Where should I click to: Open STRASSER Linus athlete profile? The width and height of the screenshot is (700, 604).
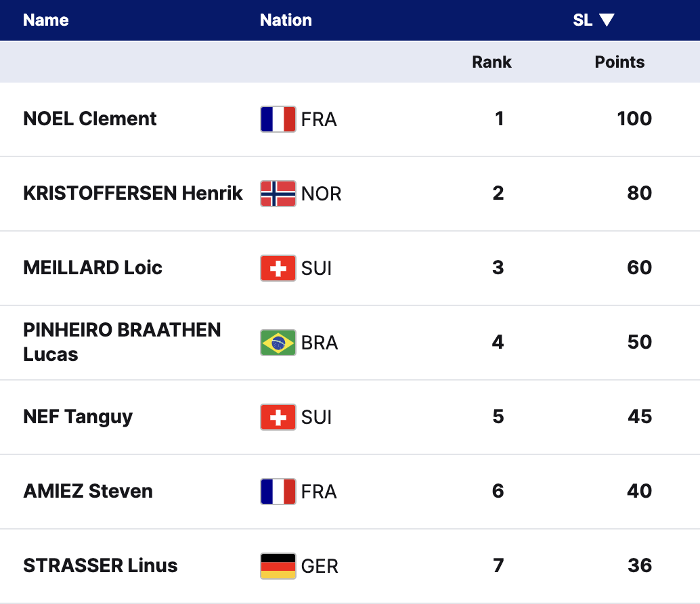(x=100, y=566)
